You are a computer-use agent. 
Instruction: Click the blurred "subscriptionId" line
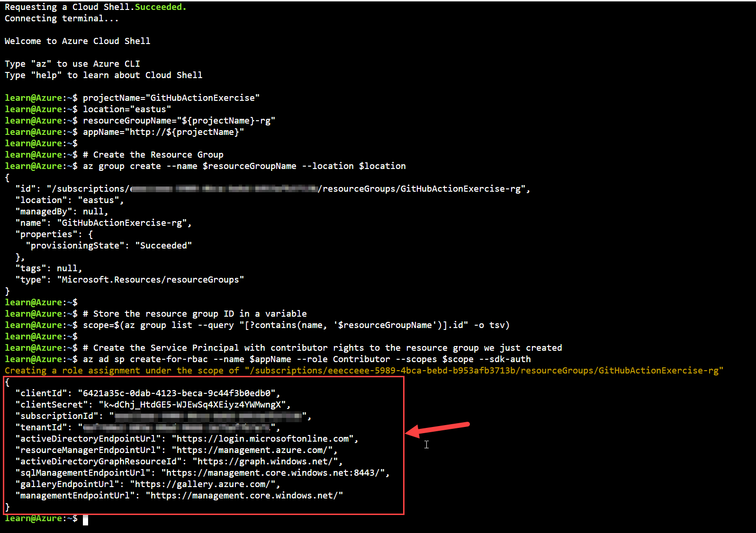click(163, 416)
